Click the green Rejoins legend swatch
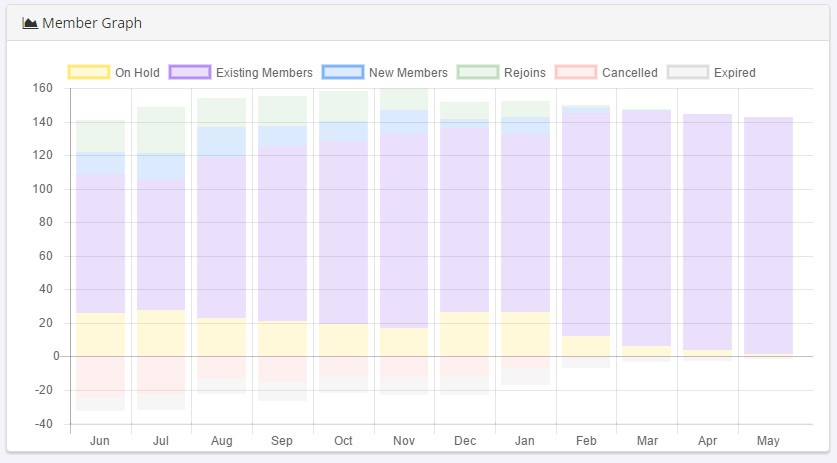837x463 pixels. [x=478, y=72]
